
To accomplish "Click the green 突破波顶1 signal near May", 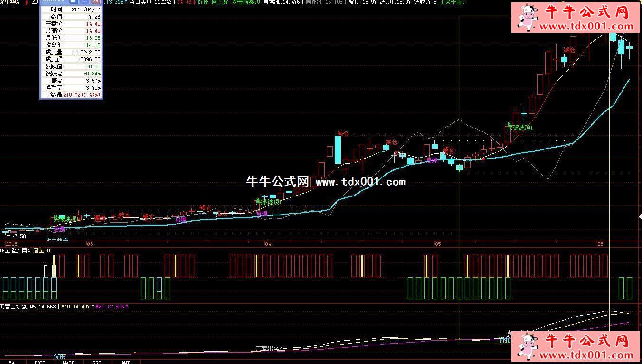I will pos(519,127).
